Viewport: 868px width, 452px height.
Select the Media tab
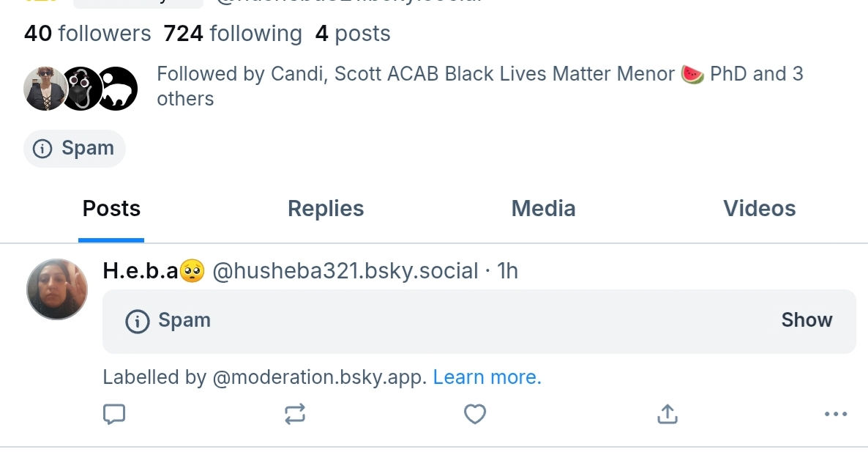[x=543, y=209]
